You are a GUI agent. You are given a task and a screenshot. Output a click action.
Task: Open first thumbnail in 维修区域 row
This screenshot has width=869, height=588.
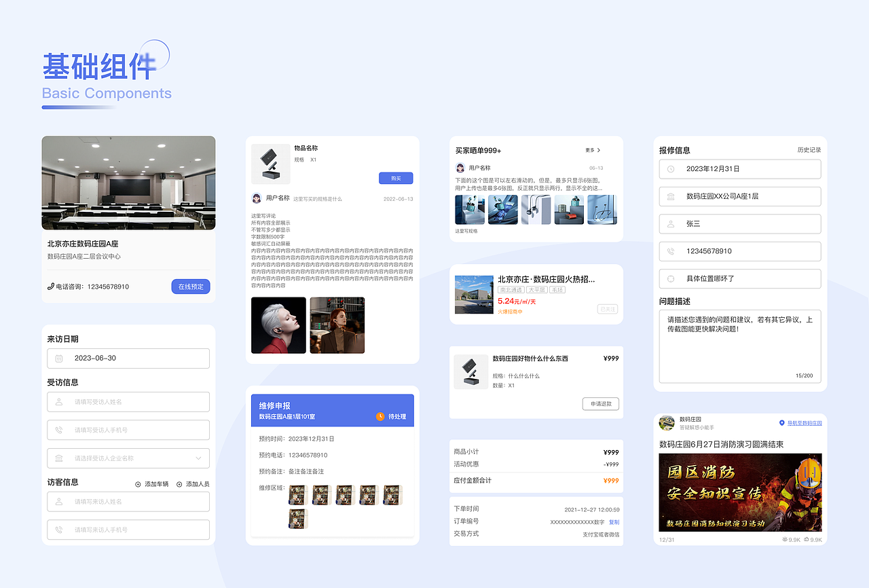click(299, 495)
